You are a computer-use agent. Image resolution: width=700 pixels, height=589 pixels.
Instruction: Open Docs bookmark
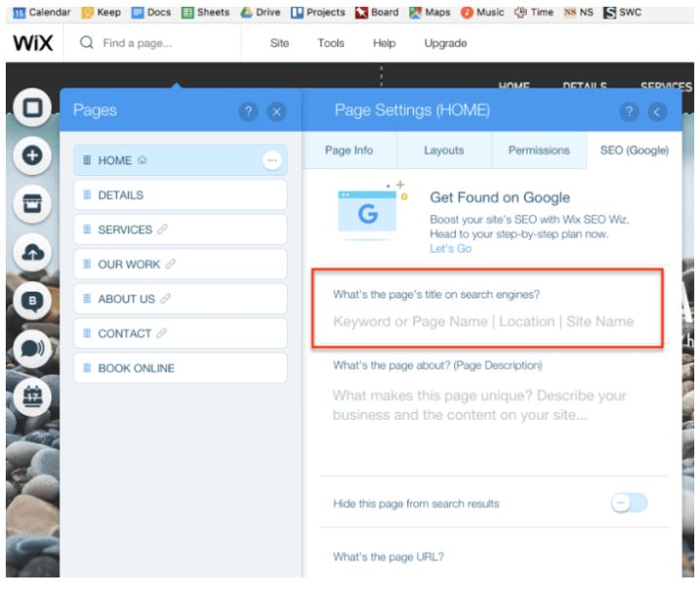pyautogui.click(x=152, y=12)
